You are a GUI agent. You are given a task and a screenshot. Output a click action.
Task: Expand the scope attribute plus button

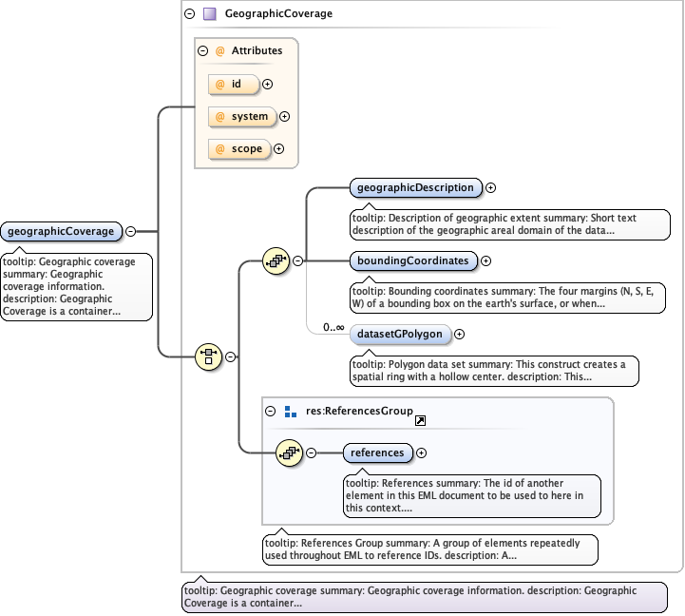278,148
